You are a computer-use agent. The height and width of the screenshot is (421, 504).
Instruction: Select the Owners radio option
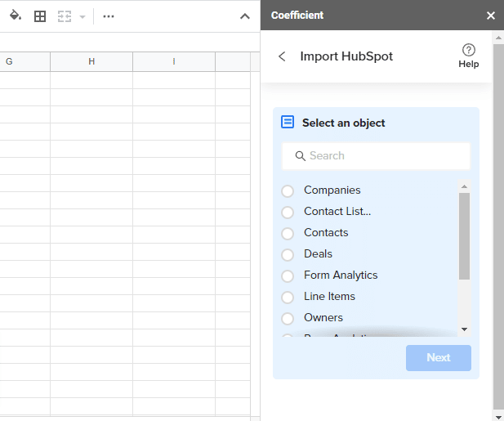(288, 318)
